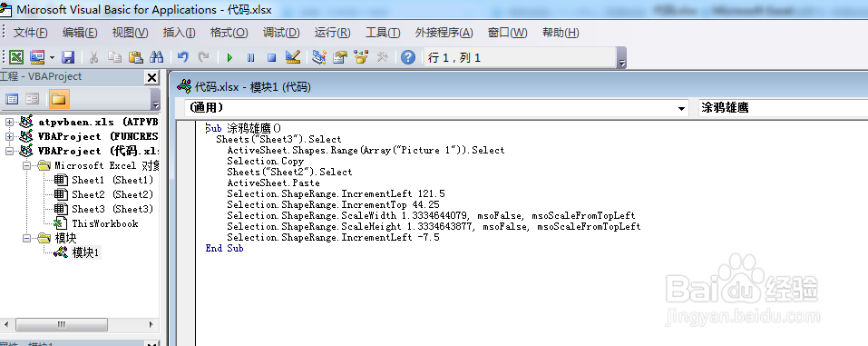Select Sheet3 (Sheet3) in project tree
The image size is (868, 346).
112,209
